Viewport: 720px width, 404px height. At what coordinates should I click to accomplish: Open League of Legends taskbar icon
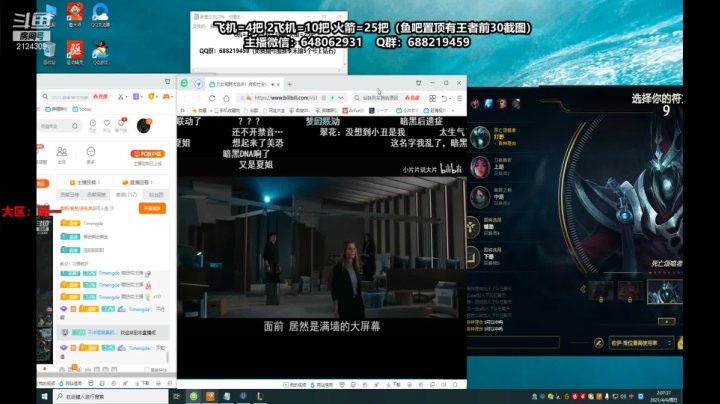(260, 396)
